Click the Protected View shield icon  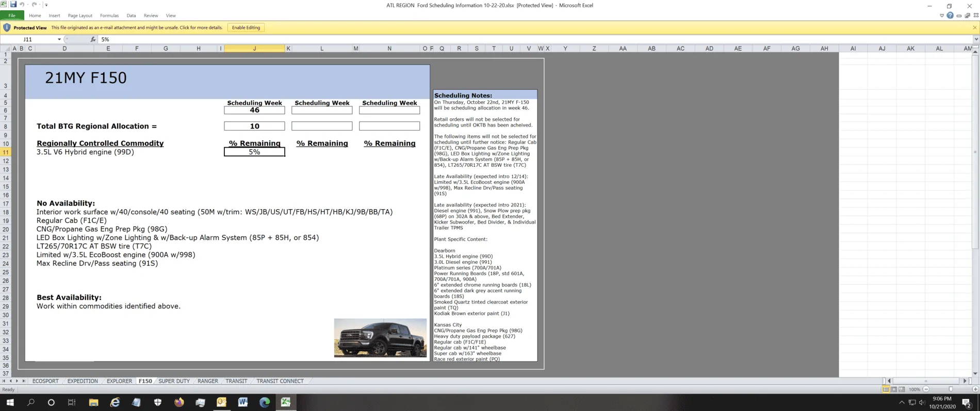point(7,27)
